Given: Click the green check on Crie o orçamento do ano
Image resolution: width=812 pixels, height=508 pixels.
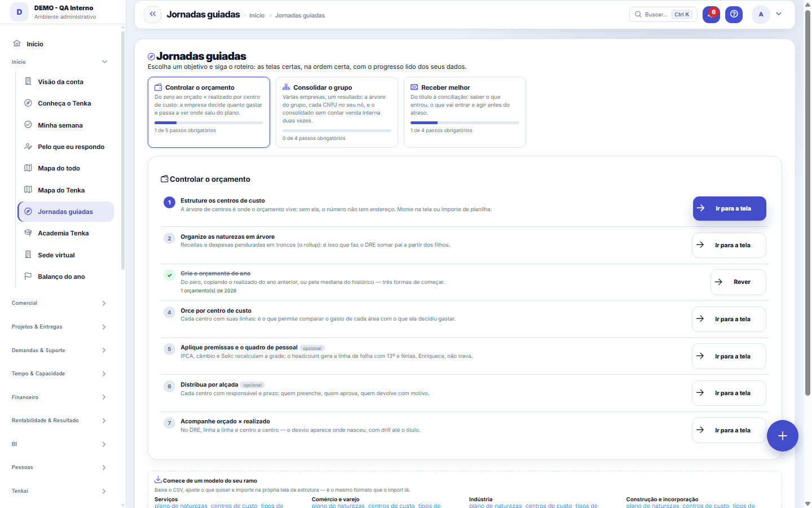Looking at the screenshot, I should click(x=169, y=275).
